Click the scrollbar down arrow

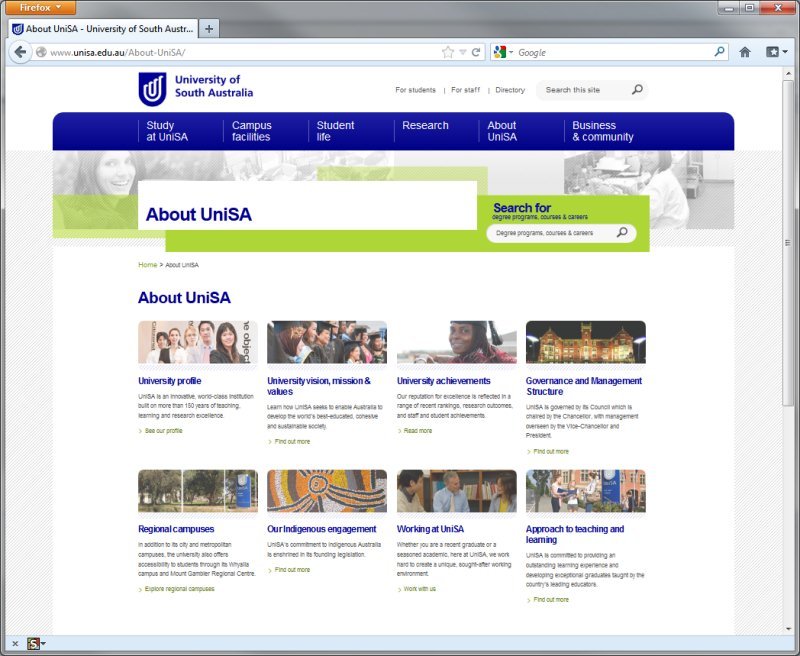coord(788,628)
